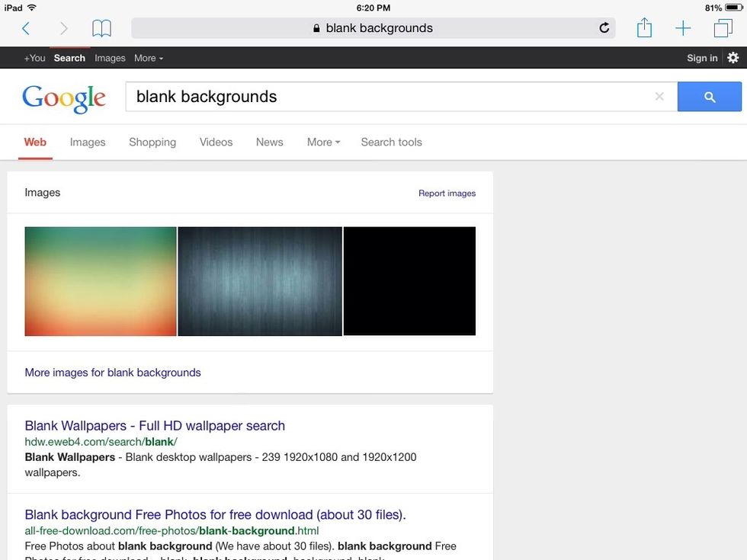
Task: Show all open tabs in Safari
Action: pos(722,27)
